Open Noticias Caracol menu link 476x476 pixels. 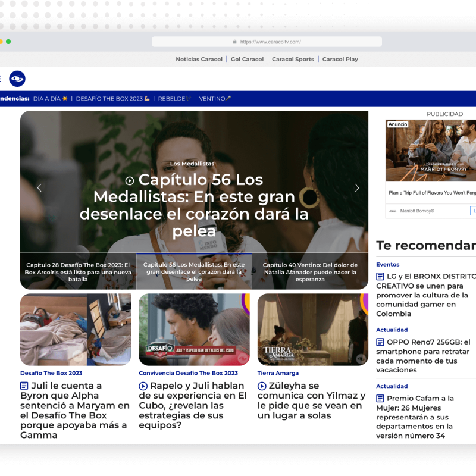tap(199, 59)
